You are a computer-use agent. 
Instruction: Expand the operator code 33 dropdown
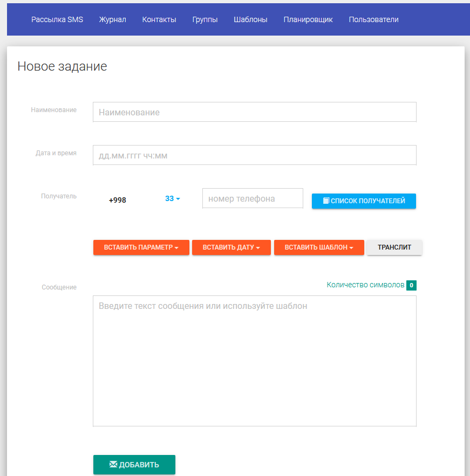point(173,199)
